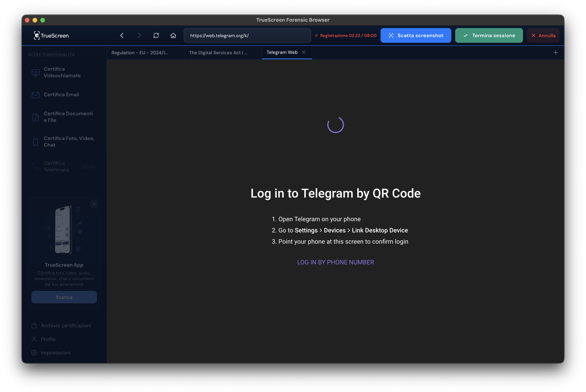Click LOG IN BY PHONE NUMBER link

coord(335,262)
